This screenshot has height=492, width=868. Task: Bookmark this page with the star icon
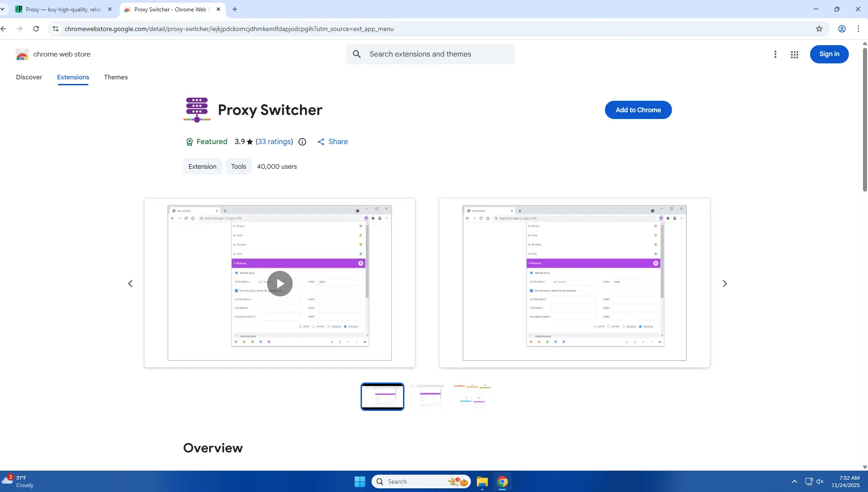pyautogui.click(x=819, y=29)
